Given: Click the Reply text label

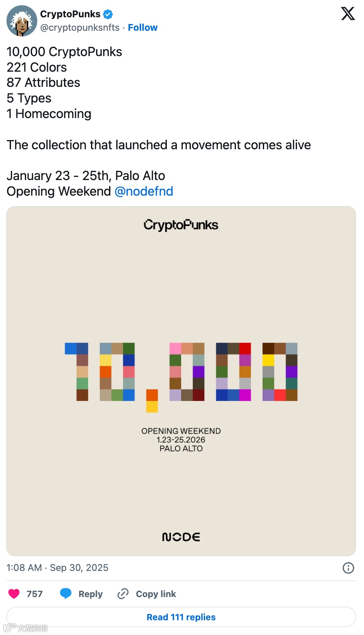Looking at the screenshot, I should pos(91,594).
